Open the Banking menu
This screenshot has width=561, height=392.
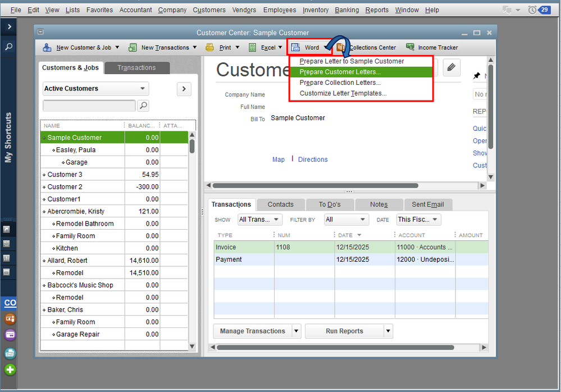[x=346, y=10]
